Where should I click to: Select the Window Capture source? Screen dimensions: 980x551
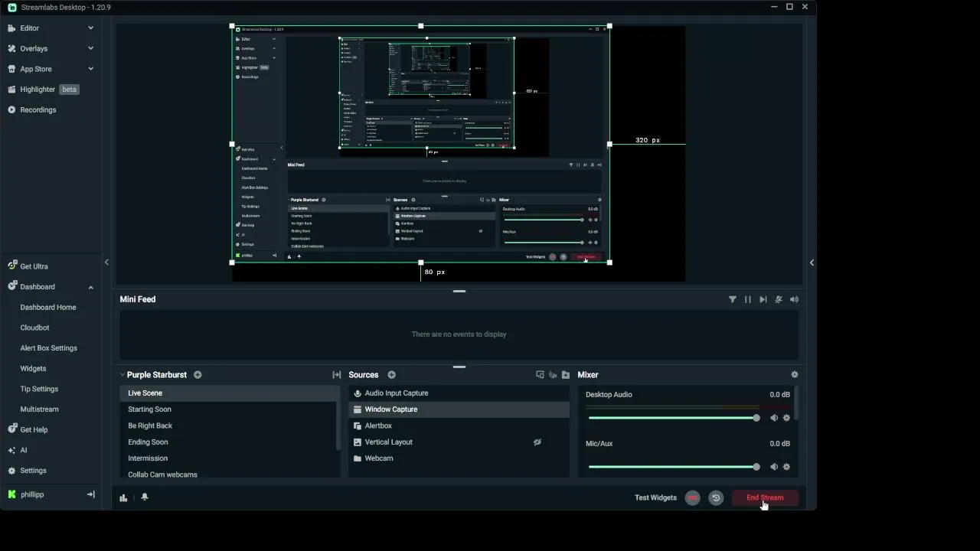point(459,409)
